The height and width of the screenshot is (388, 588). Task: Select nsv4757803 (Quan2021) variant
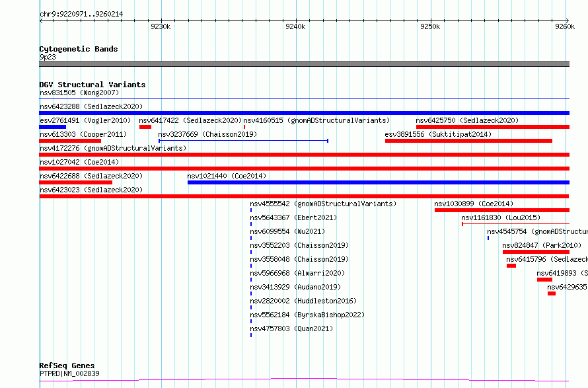291,329
